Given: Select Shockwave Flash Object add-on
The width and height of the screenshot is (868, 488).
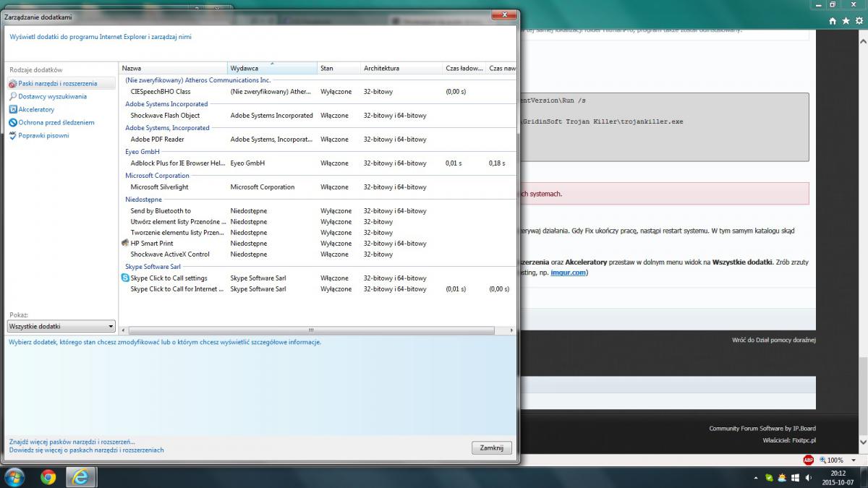Looking at the screenshot, I should click(x=318, y=116).
